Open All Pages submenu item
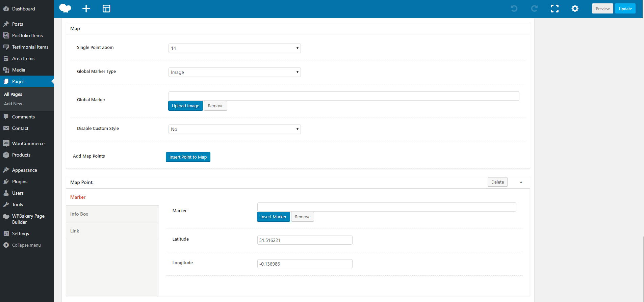Screen dimensions: 644x302 click(13, 94)
